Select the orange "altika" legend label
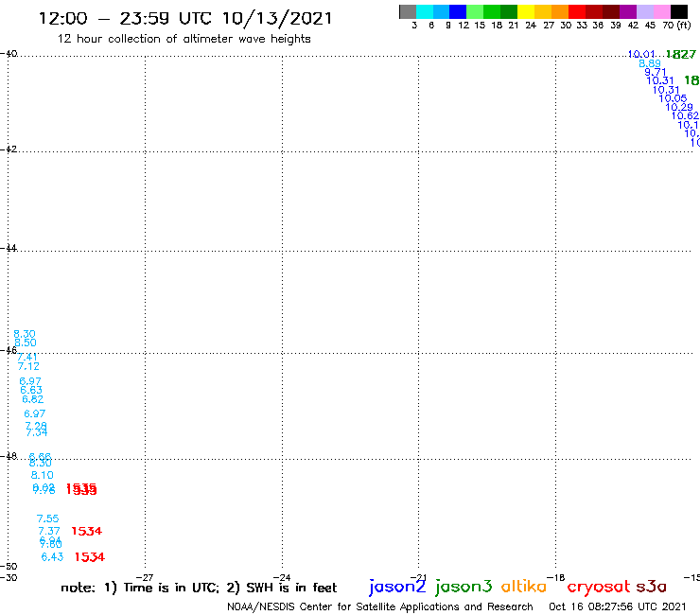 point(524,587)
